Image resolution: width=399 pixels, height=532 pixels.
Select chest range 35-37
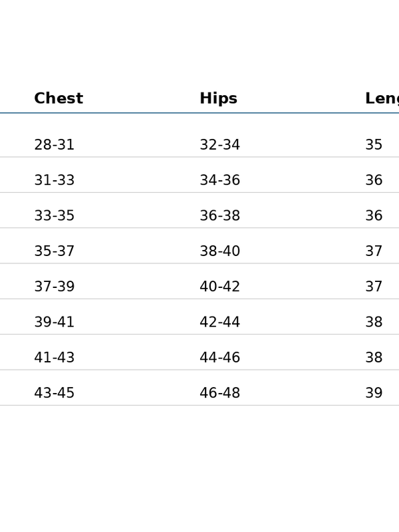coord(54,251)
